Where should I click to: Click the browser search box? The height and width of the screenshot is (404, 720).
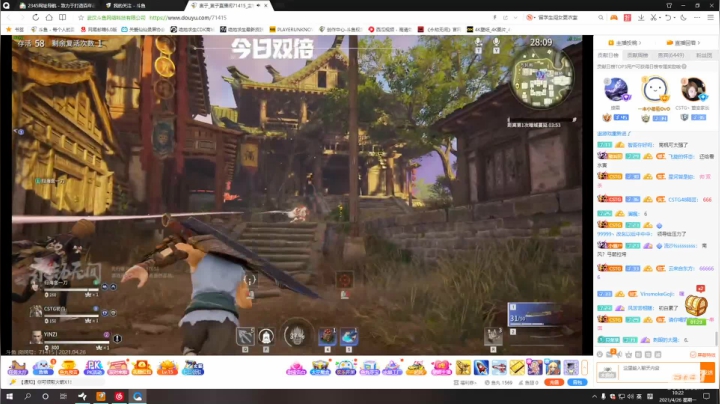point(565,17)
